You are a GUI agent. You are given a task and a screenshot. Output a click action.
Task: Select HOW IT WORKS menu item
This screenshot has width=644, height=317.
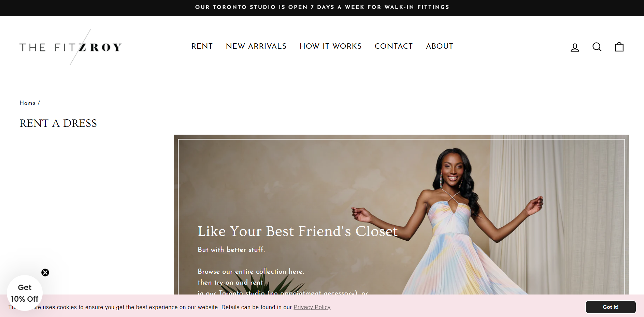point(331,46)
